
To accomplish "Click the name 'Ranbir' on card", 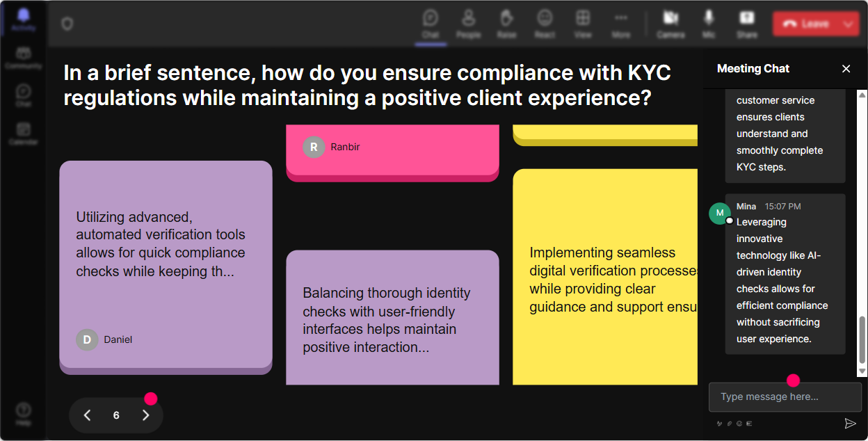I will coord(346,147).
